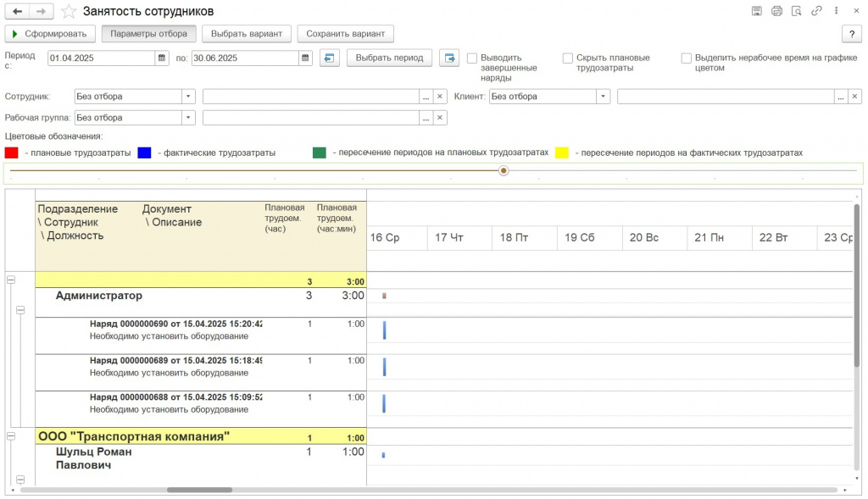
Task: Click the save (floppy disk) icon
Action: (x=757, y=11)
